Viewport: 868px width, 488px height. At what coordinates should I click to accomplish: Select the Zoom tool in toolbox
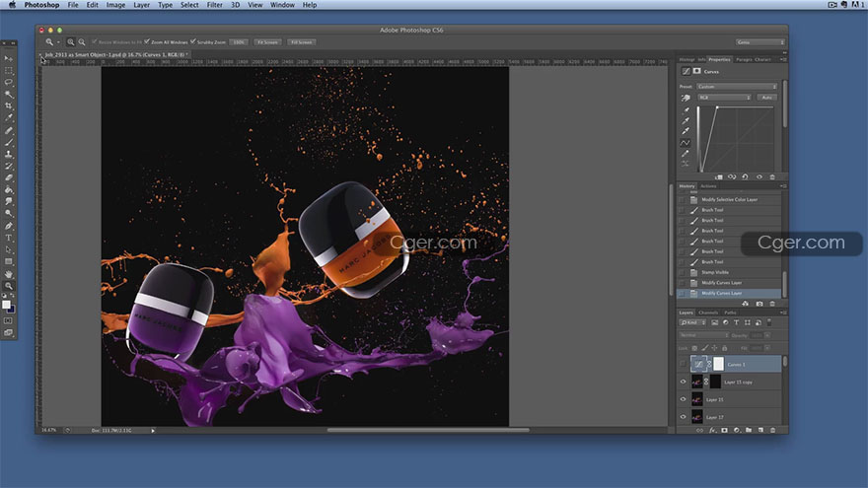[8, 286]
